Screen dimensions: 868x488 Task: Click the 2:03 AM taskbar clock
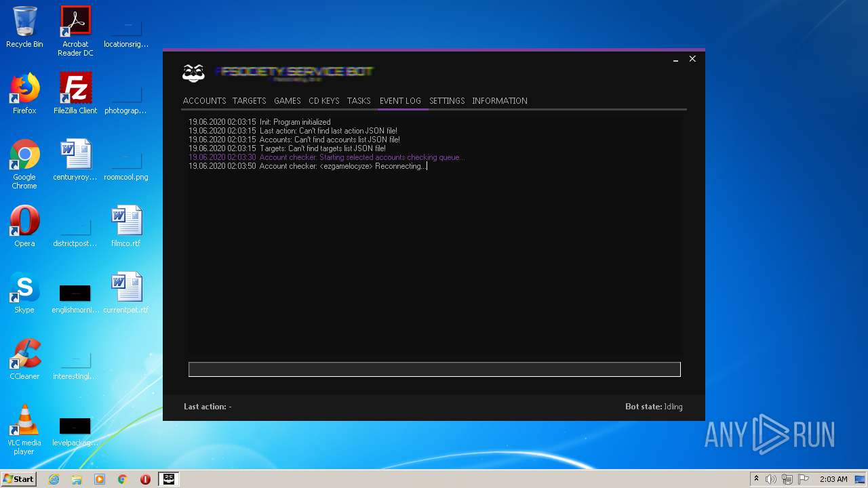pos(833,479)
